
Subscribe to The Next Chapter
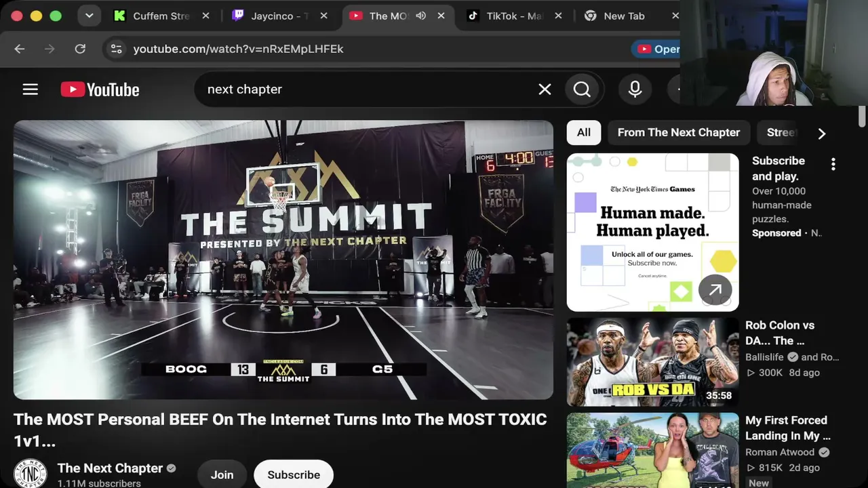(x=294, y=475)
